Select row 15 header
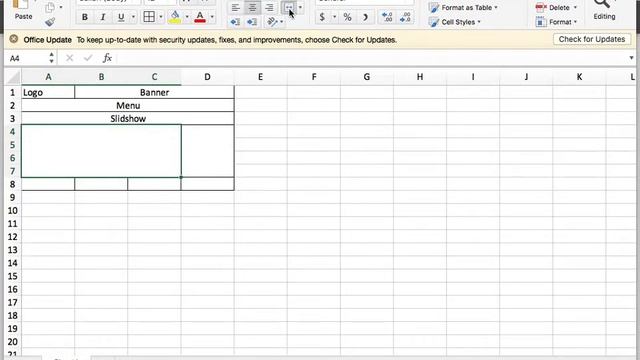The height and width of the screenshot is (360, 640). click(13, 276)
